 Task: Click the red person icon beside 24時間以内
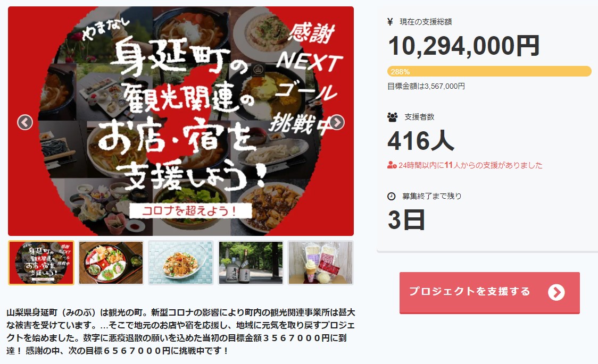(x=392, y=165)
